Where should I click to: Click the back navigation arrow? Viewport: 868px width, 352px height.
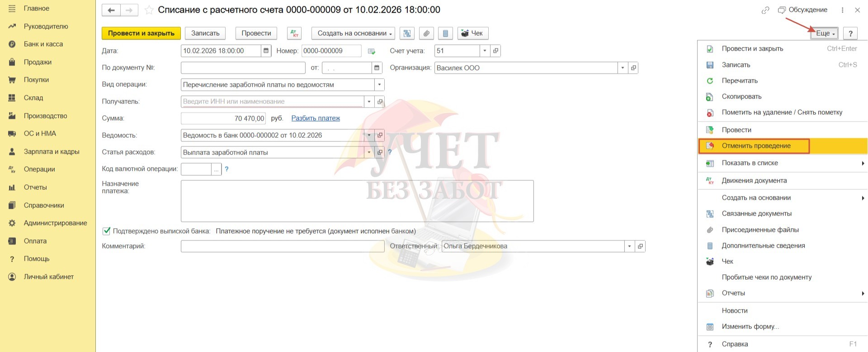(x=111, y=10)
